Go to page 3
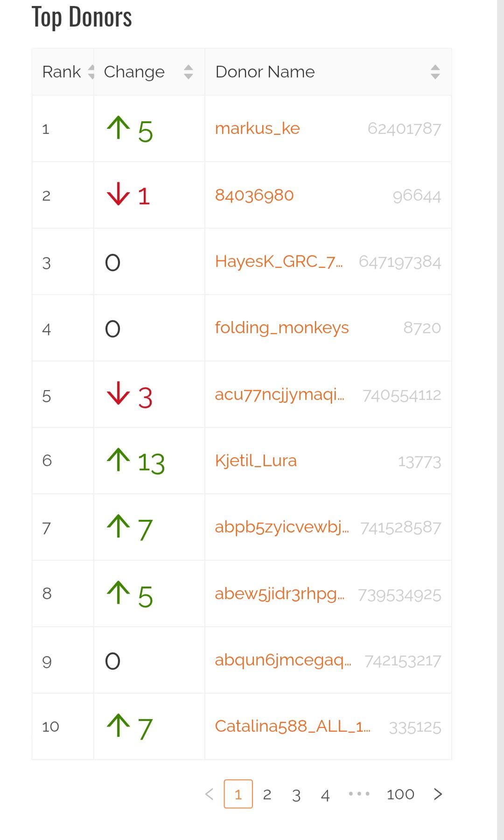 pos(296,794)
